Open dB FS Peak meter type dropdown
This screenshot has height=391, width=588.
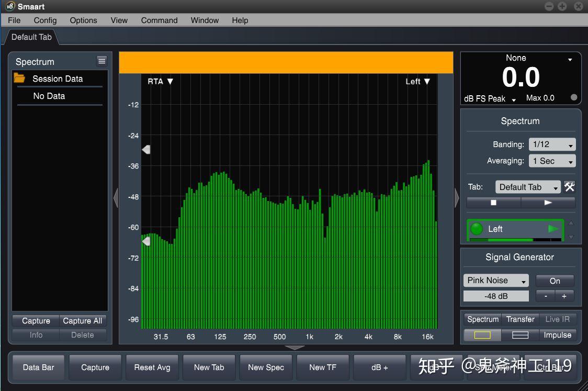coord(490,99)
